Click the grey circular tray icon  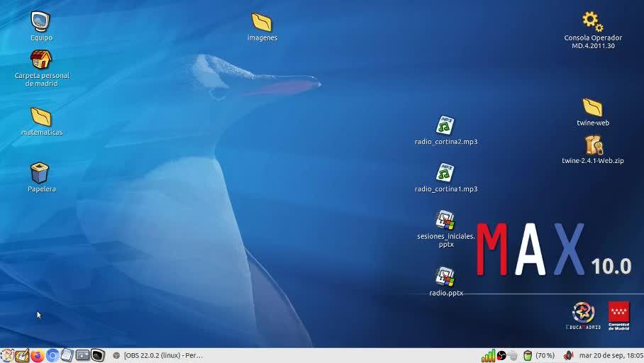coord(512,356)
